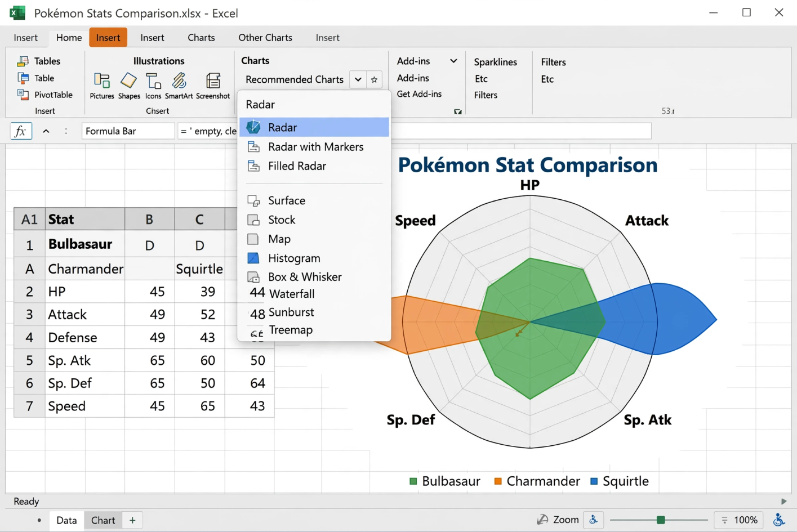The image size is (797, 532).
Task: Click the Bulbasaur green legend swatch
Action: pyautogui.click(x=413, y=481)
